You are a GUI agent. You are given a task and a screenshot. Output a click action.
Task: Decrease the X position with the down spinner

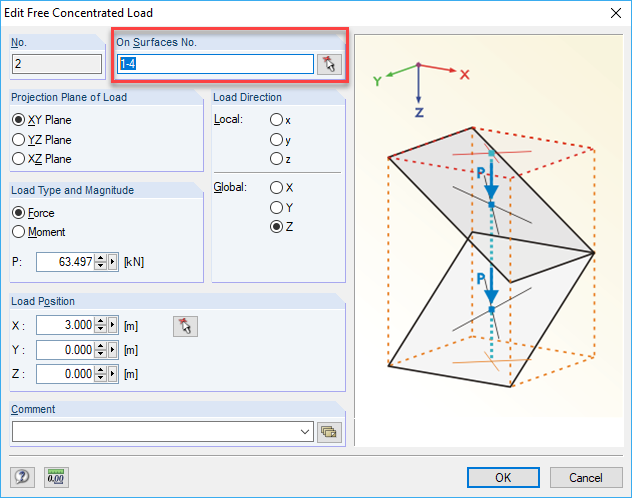pos(101,329)
